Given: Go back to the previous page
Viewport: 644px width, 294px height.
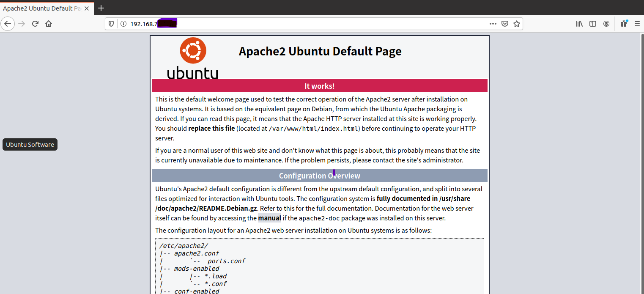Looking at the screenshot, I should [x=8, y=24].
